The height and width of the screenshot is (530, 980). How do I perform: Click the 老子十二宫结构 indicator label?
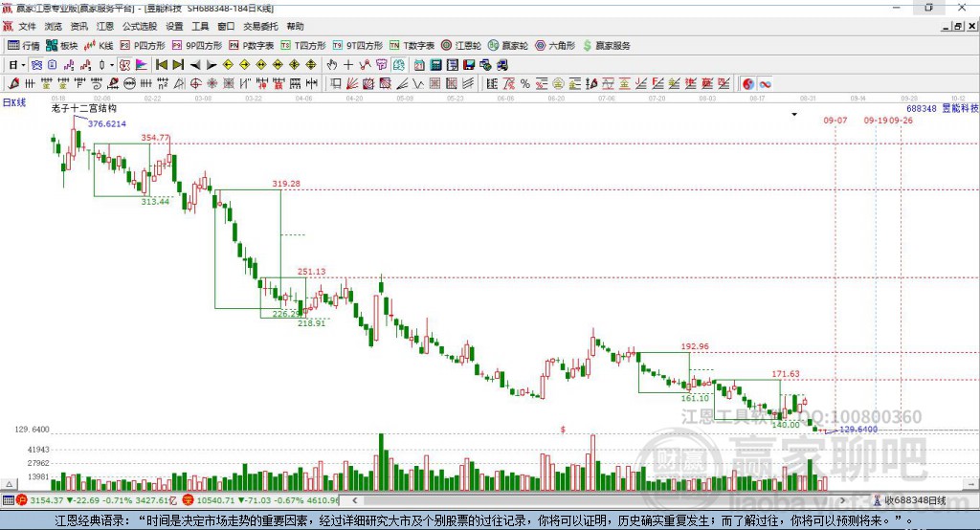click(x=84, y=108)
